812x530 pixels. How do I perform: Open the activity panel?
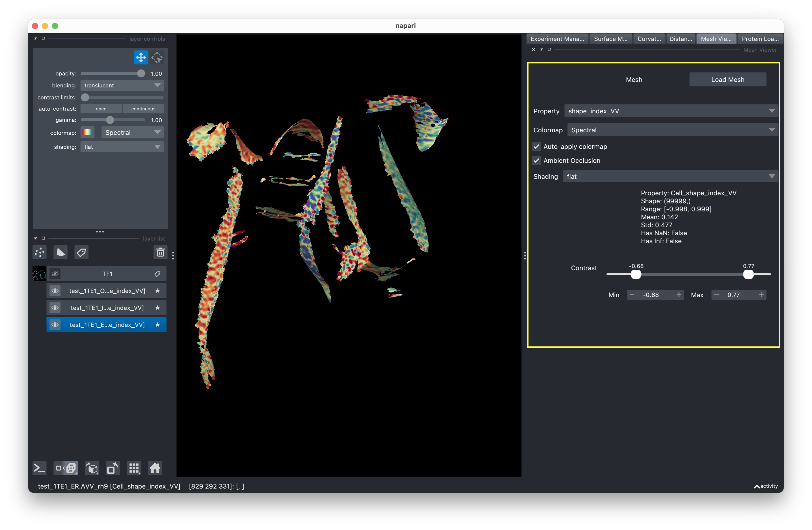tap(765, 486)
